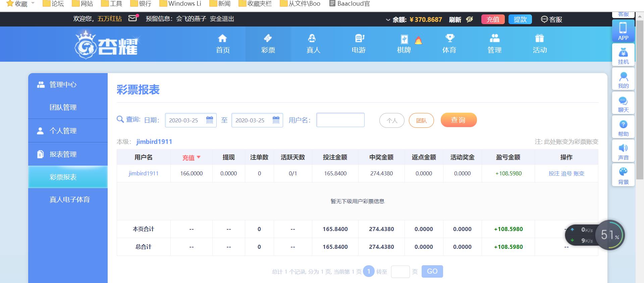Expand the balance dropdown chevron
The width and height of the screenshot is (644, 283).
[388, 20]
